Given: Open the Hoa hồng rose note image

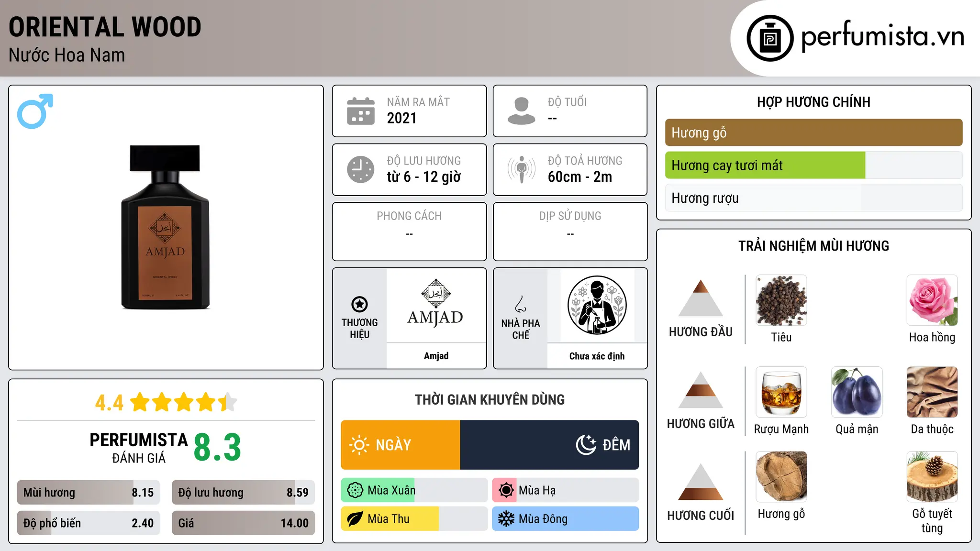Looking at the screenshot, I should click(x=932, y=300).
